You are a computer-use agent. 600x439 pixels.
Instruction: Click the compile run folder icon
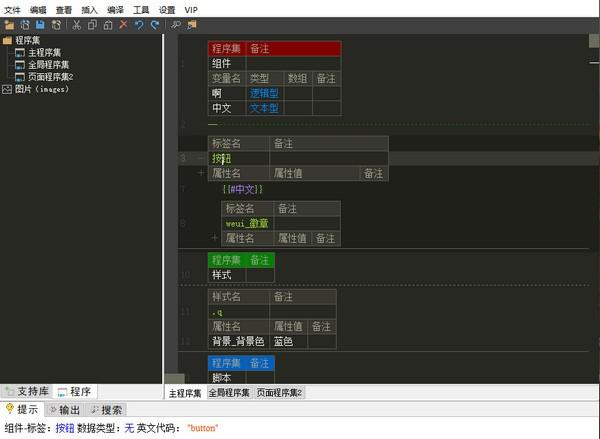[x=192, y=25]
